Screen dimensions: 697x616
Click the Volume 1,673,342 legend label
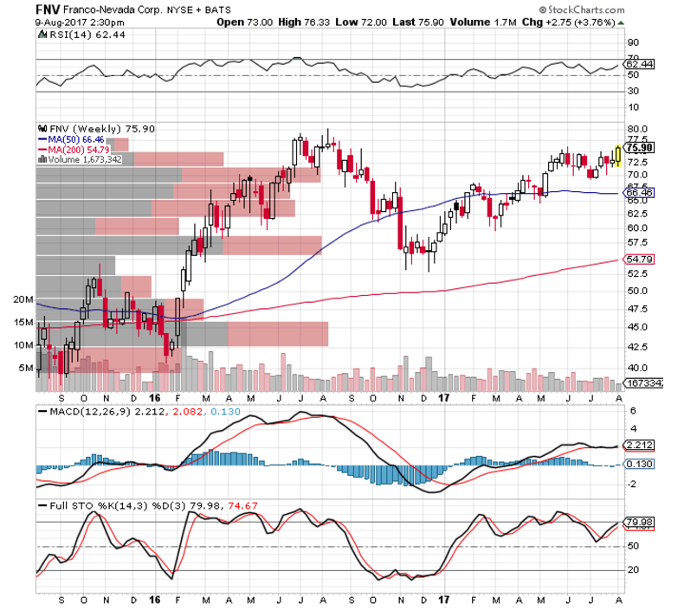pos(85,160)
